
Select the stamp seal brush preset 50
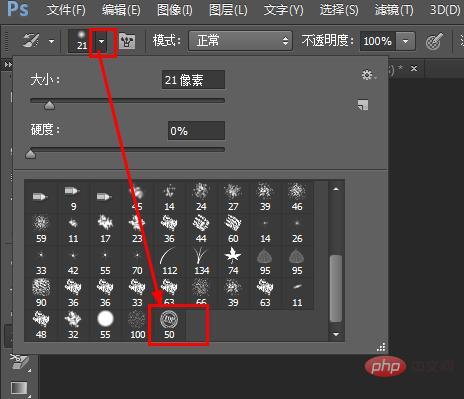pos(169,325)
